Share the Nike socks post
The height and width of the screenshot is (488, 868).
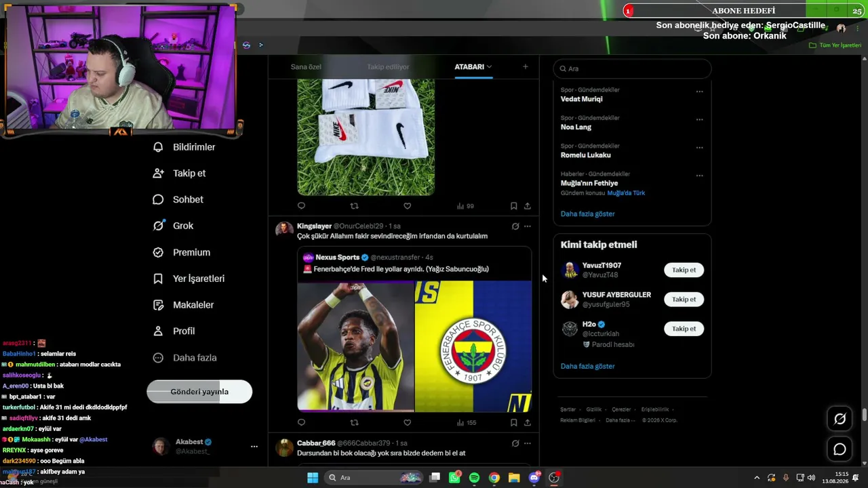click(x=528, y=206)
